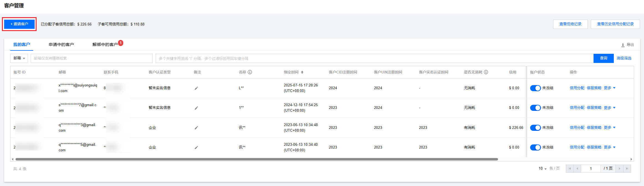This screenshot has height=186, width=644.
Task: Click info icon beside 是否无消耗 header
Action: click(486, 72)
